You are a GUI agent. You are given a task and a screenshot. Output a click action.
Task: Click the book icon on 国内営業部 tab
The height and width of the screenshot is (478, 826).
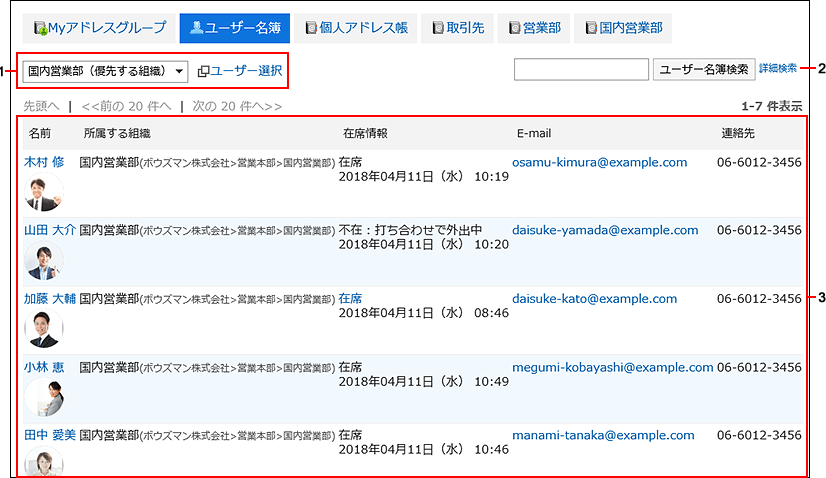click(591, 28)
